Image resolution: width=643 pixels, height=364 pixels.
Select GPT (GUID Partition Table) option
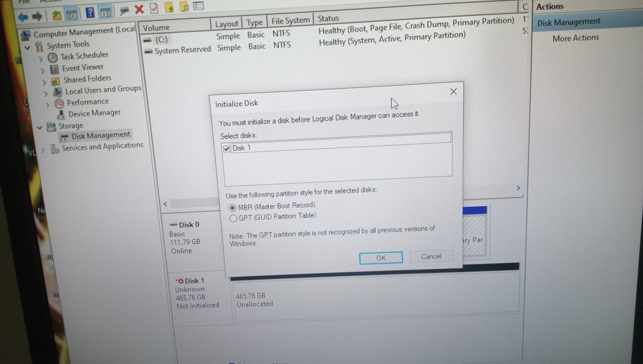coord(233,218)
